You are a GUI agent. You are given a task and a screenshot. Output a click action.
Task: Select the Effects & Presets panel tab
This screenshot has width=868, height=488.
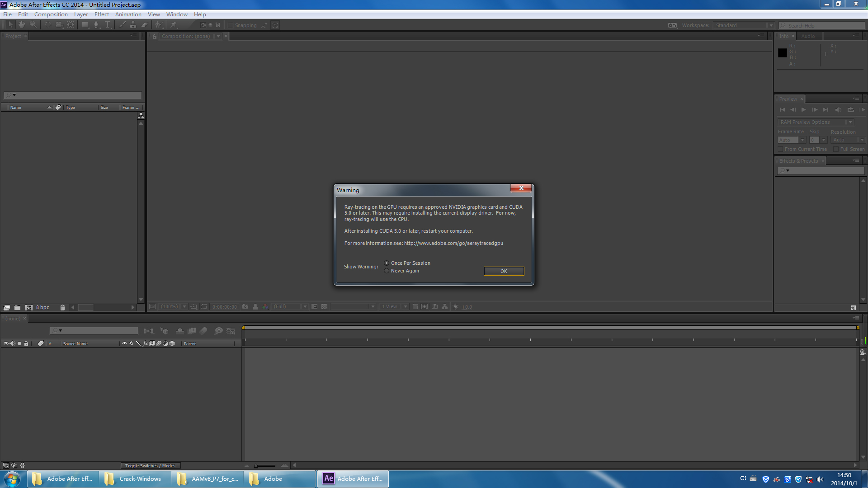[x=798, y=161]
